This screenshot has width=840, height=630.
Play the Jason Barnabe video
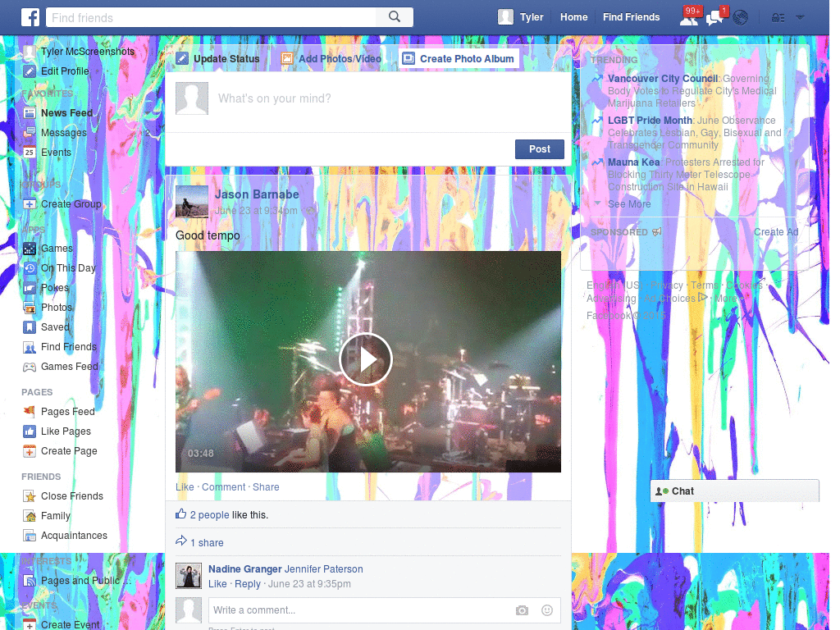pyautogui.click(x=366, y=359)
